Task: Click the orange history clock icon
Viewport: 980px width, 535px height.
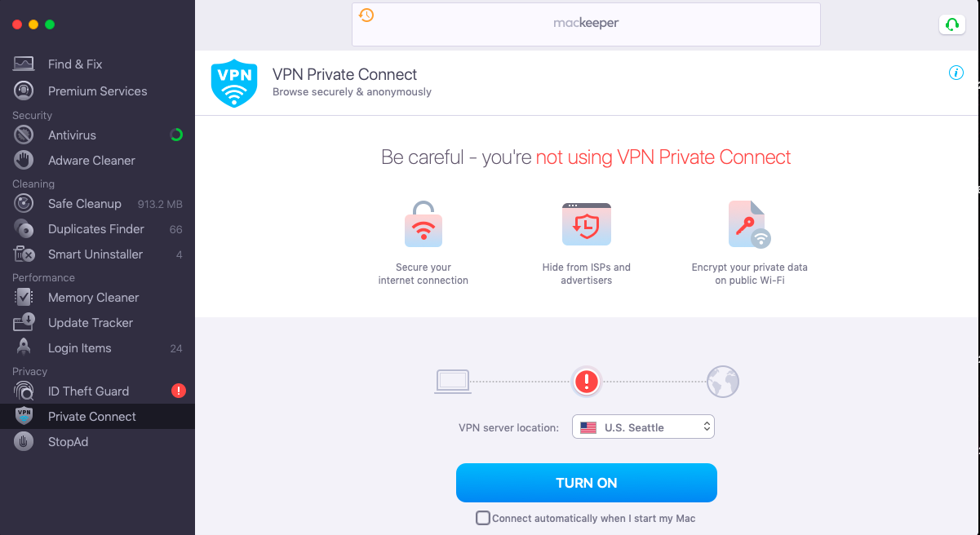Action: [366, 15]
